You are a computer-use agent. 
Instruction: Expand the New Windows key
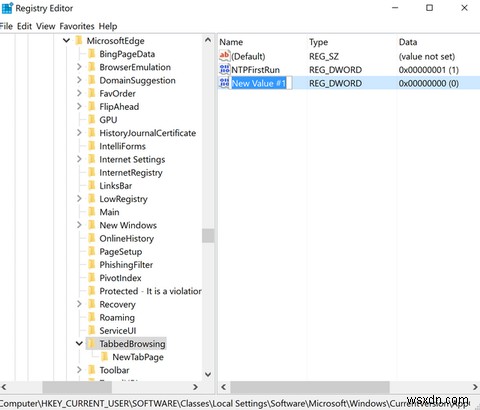click(x=79, y=225)
